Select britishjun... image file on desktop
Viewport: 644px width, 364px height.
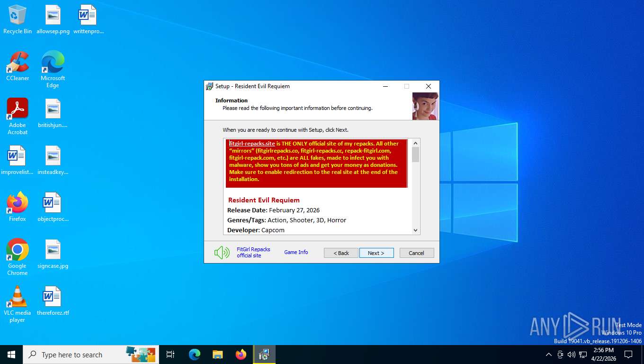53,114
